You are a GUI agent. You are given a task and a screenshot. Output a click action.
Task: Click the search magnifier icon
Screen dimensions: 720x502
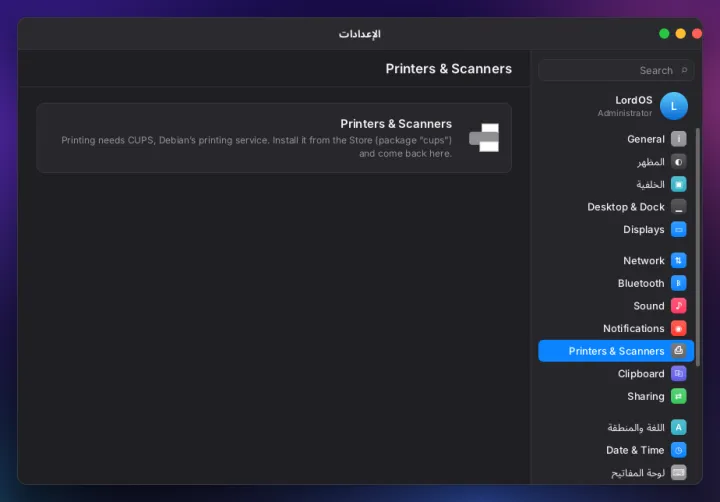(684, 70)
